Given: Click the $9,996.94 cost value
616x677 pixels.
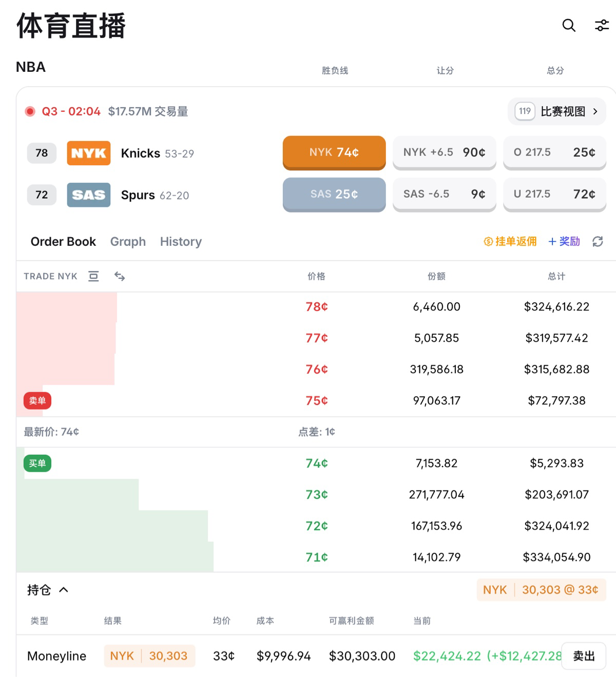Looking at the screenshot, I should [x=284, y=656].
